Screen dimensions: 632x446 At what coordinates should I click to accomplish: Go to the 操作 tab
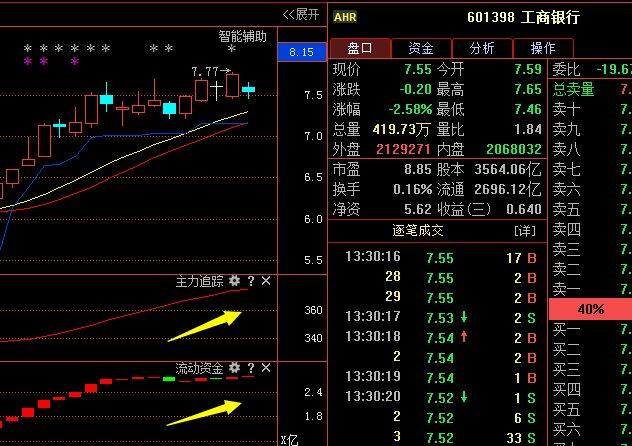coord(543,48)
